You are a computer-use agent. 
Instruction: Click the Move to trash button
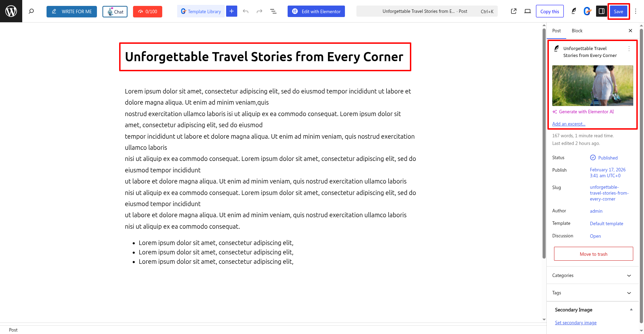(593, 254)
